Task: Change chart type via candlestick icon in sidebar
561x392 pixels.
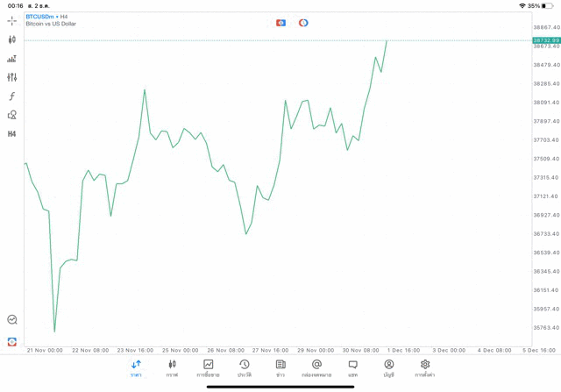Action: [x=12, y=39]
